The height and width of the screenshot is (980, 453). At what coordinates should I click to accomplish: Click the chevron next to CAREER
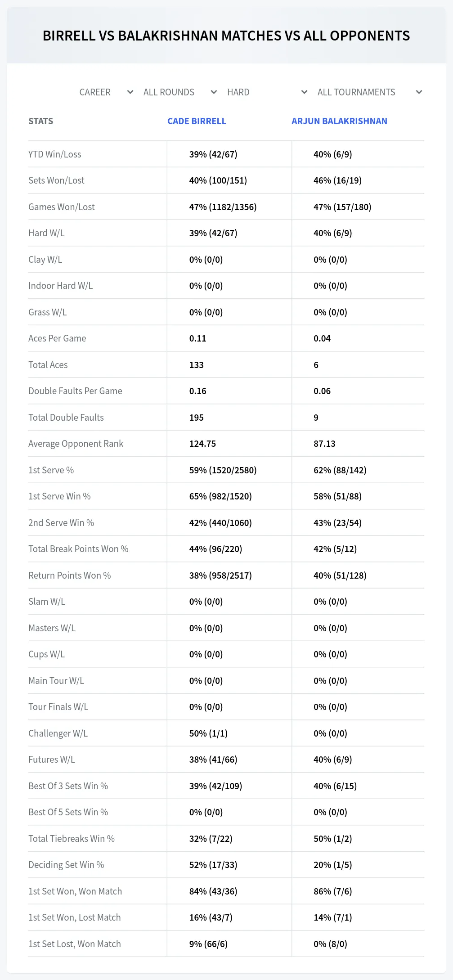tap(130, 92)
